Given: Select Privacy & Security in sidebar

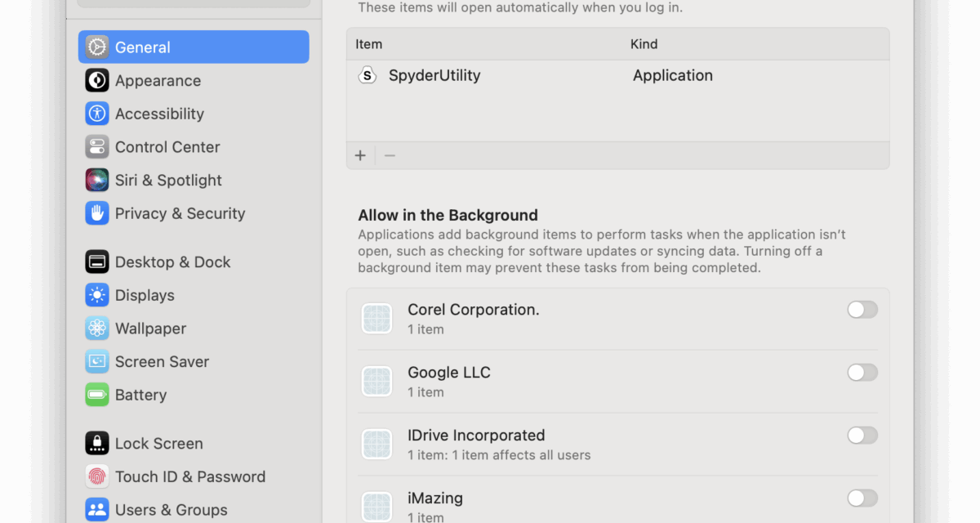Looking at the screenshot, I should click(194, 213).
